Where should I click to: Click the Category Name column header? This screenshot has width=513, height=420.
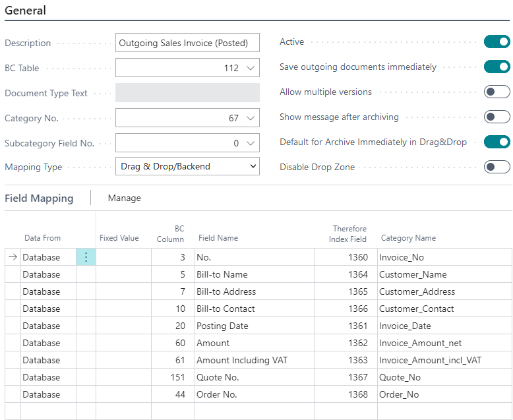point(408,238)
